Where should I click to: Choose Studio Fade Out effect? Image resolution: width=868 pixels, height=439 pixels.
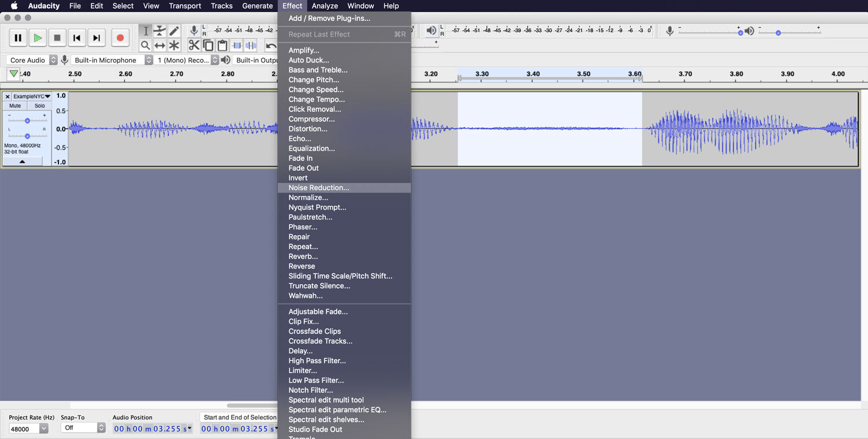(344, 429)
